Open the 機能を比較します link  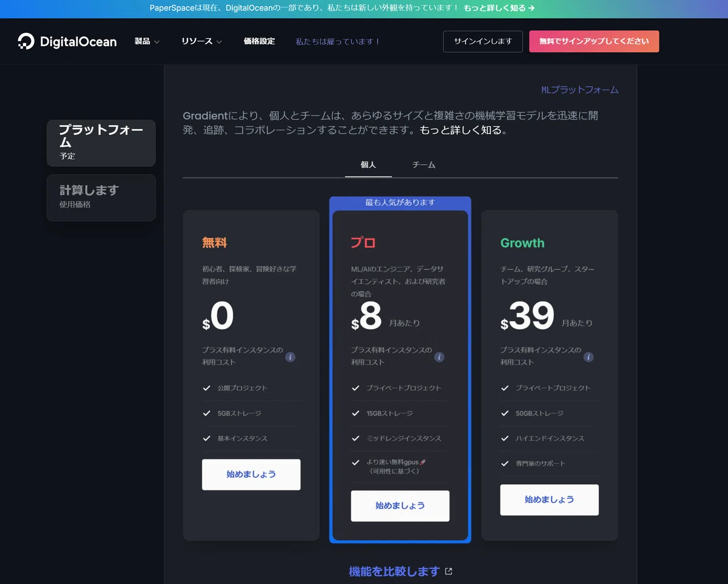pos(394,571)
